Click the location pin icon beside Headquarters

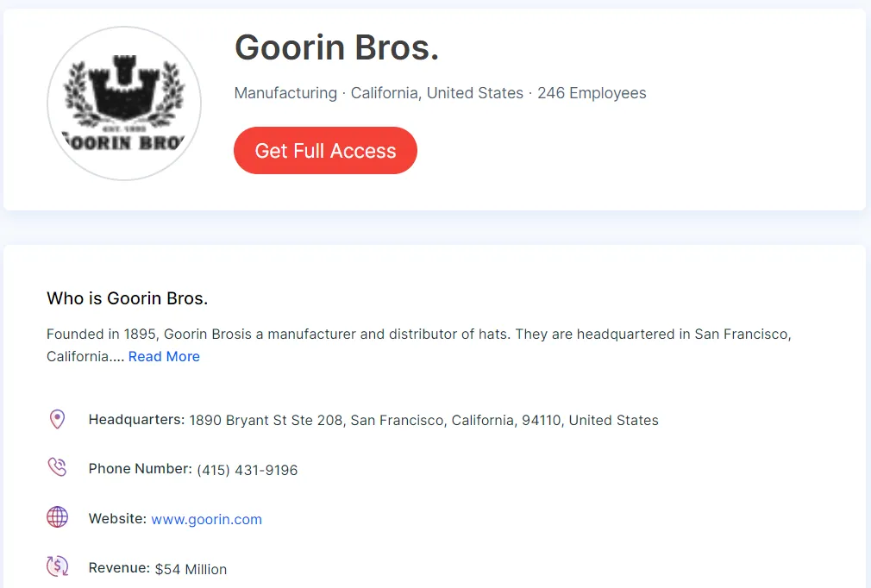point(58,419)
